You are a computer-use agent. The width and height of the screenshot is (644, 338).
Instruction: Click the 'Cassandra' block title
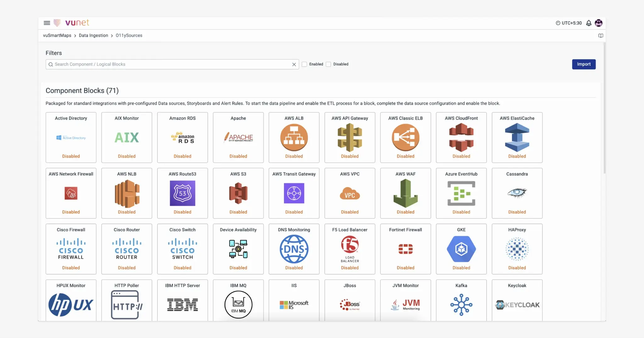point(517,174)
